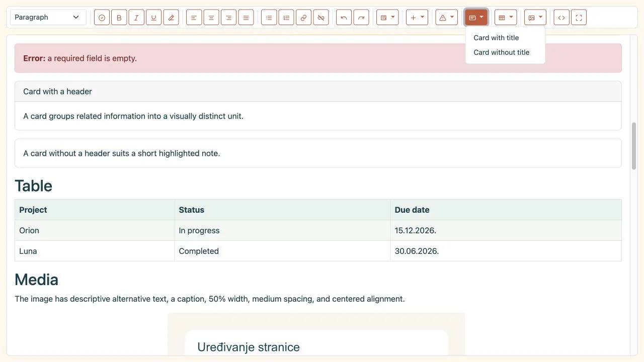644x362 pixels.
Task: Click the 'Status' column header
Action: pyautogui.click(x=282, y=210)
